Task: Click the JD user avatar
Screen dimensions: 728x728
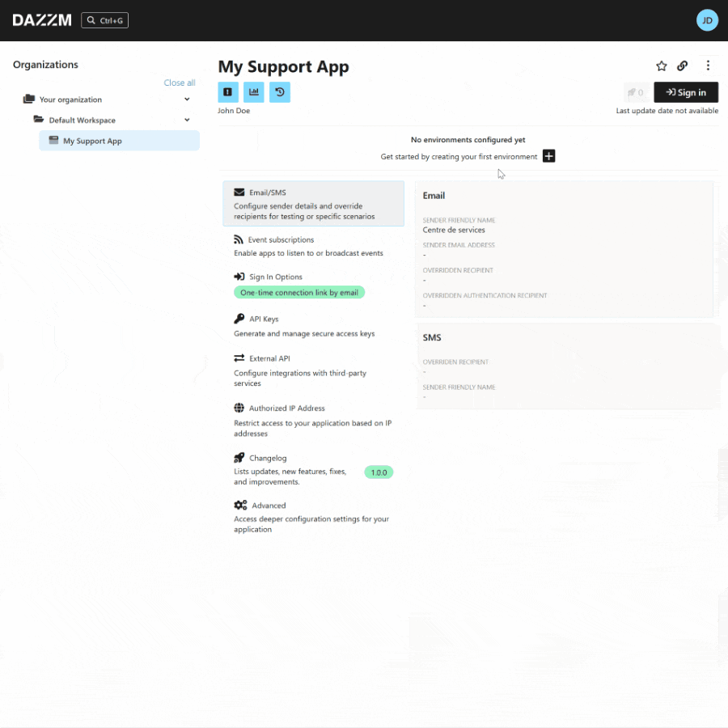Action: (x=706, y=20)
